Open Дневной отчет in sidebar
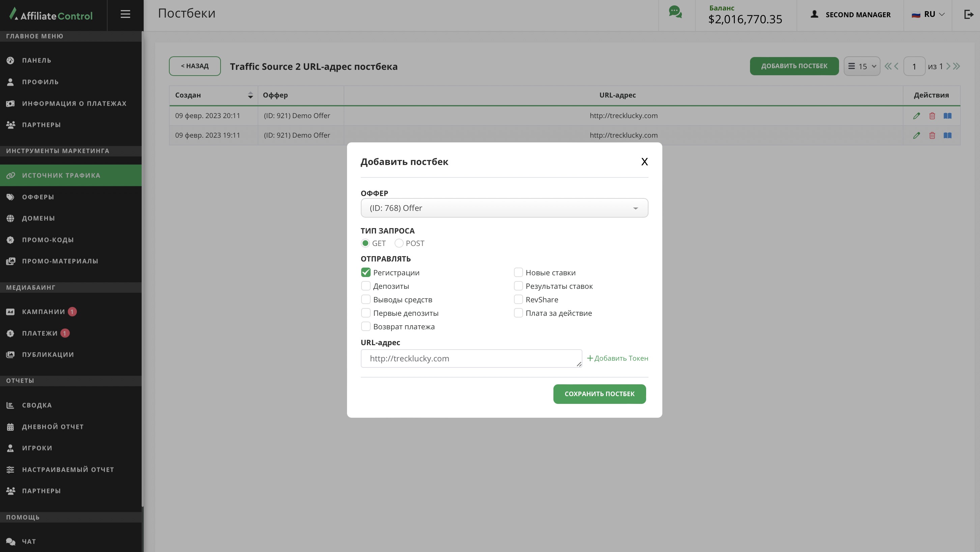The image size is (980, 552). 53,427
